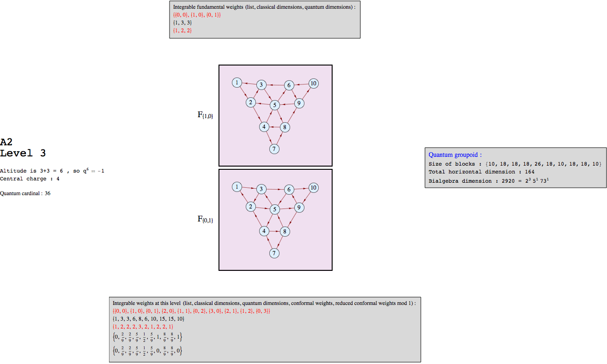Click the quantum dimensions {1, 2, 2}

(182, 30)
